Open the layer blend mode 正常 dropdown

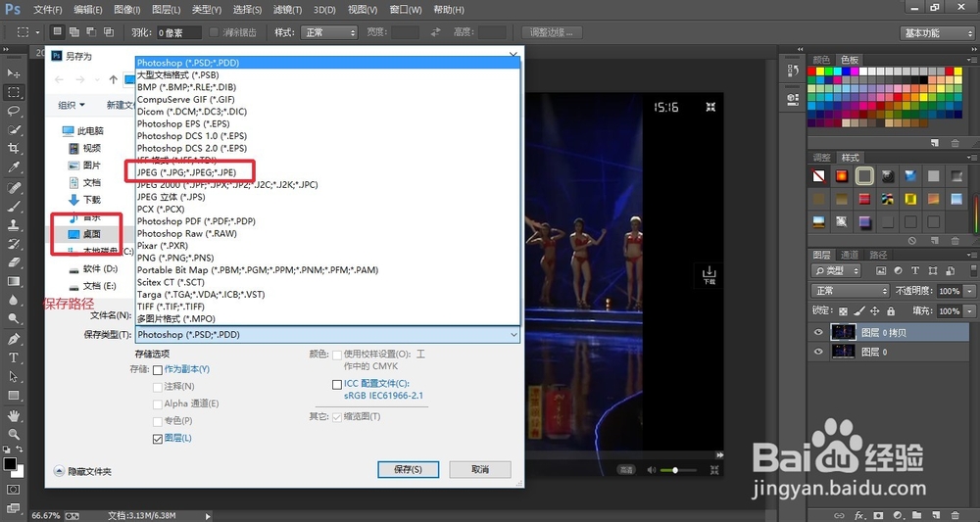850,291
